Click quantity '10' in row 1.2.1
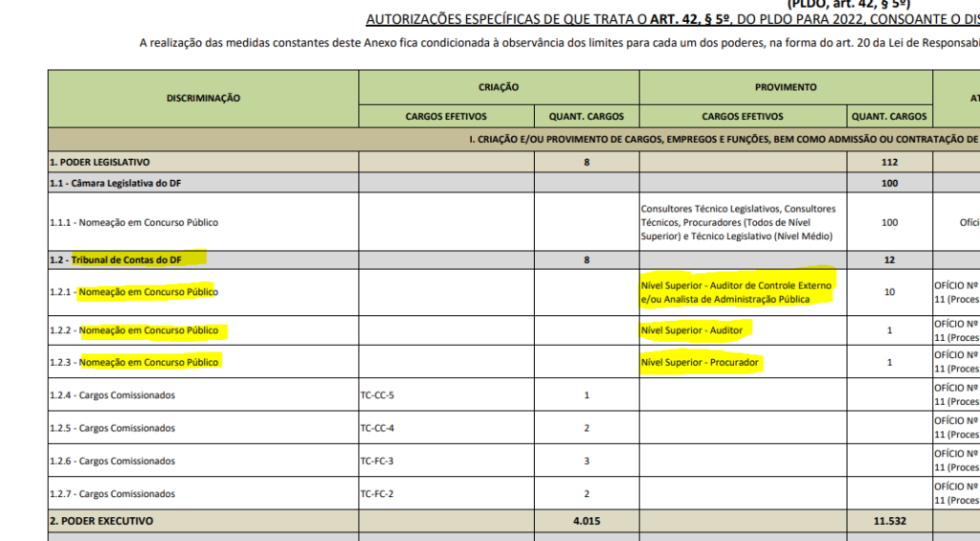This screenshot has width=980, height=541. point(889,292)
